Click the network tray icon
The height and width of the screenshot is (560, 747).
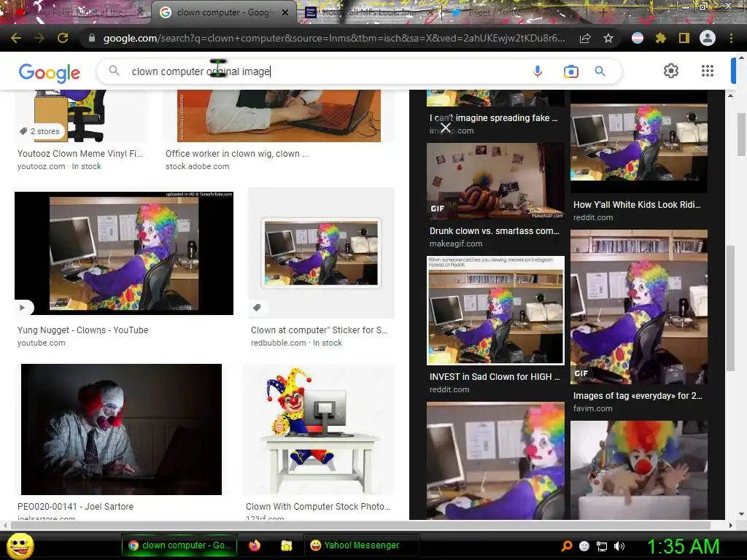point(602,546)
